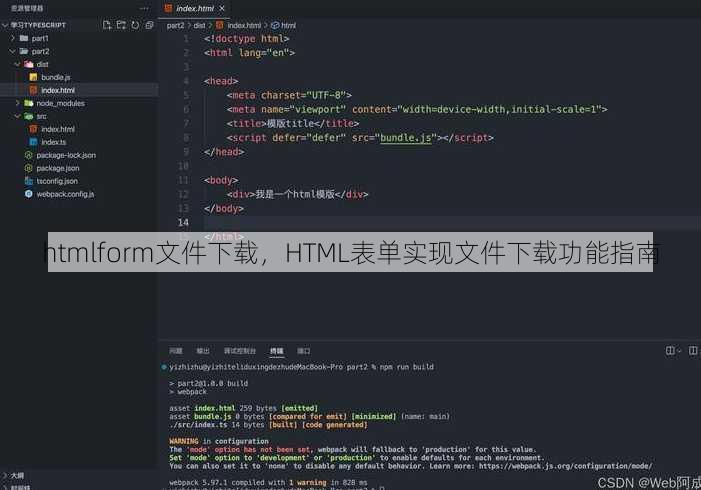701x490 pixels.
Task: Click the New File icon in explorer header
Action: pos(107,25)
